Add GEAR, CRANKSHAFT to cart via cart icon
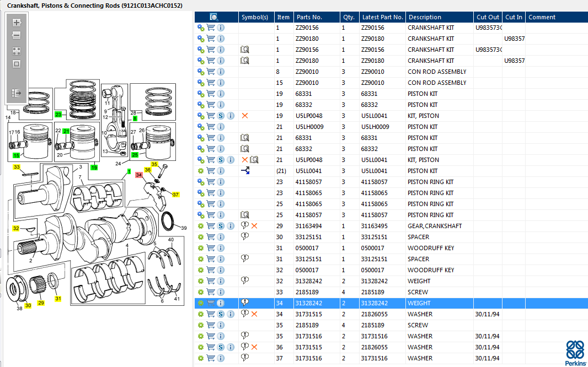This screenshot has width=588, height=367. point(211,226)
